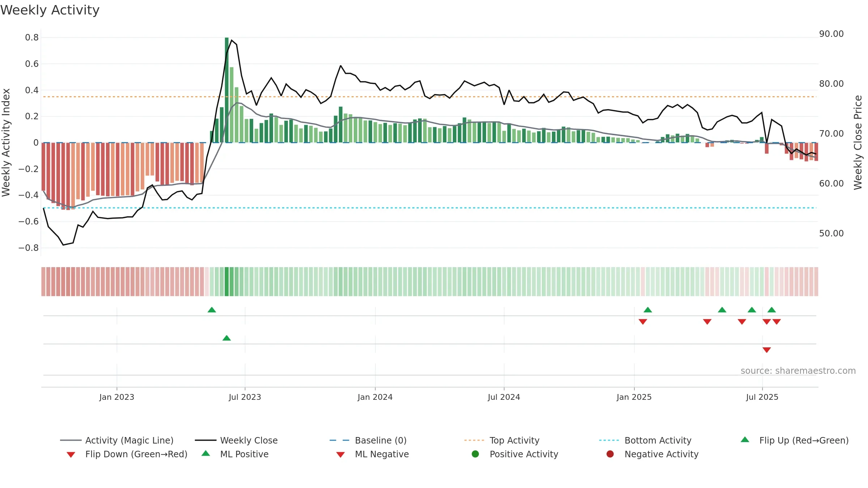Toggle Bottom Activity legend entry
This screenshot has width=868, height=488.
(645, 440)
